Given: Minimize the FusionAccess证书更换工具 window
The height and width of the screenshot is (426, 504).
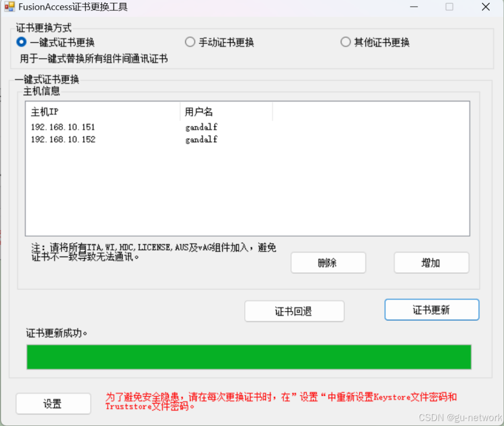Looking at the screenshot, I should click(x=414, y=7).
